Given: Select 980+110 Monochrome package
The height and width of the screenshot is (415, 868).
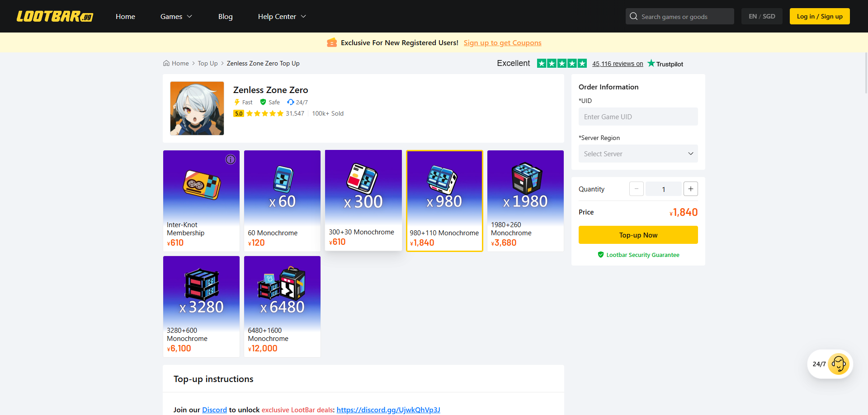Looking at the screenshot, I should (x=444, y=201).
